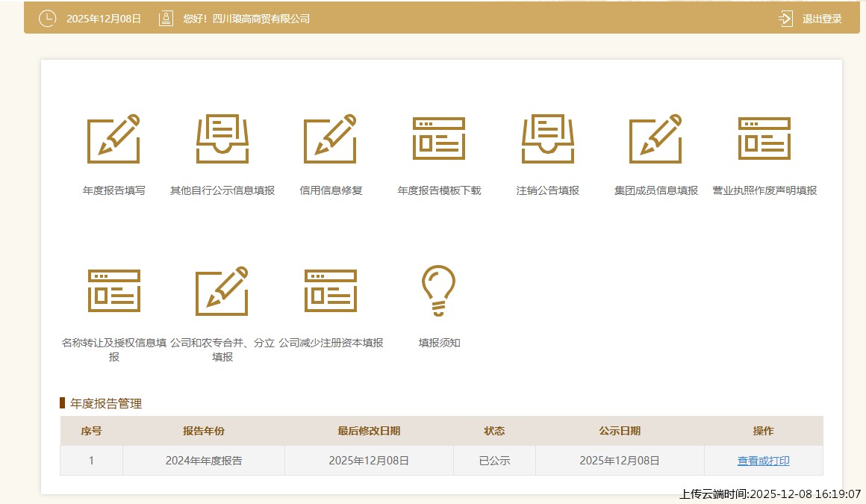866x504 pixels.
Task: Open the 查看或打印 link in the table
Action: click(763, 461)
